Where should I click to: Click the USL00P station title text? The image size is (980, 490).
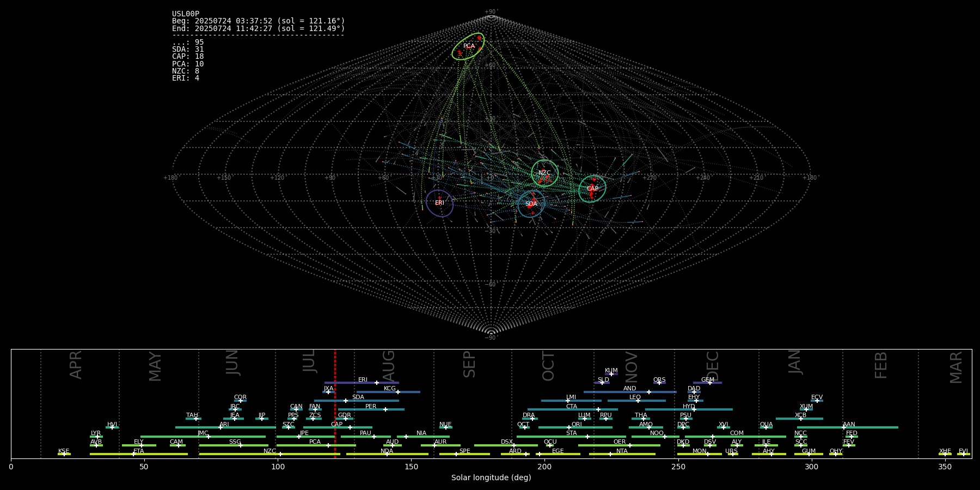coord(186,14)
